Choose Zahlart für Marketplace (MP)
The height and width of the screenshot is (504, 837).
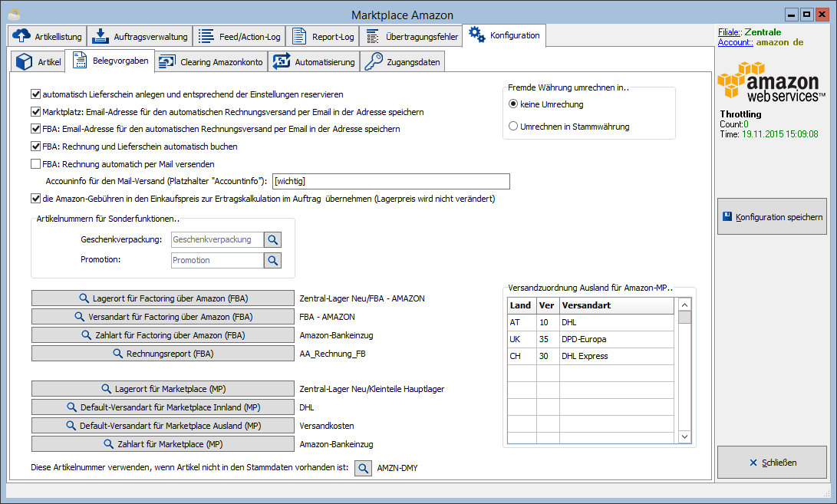[x=163, y=444]
